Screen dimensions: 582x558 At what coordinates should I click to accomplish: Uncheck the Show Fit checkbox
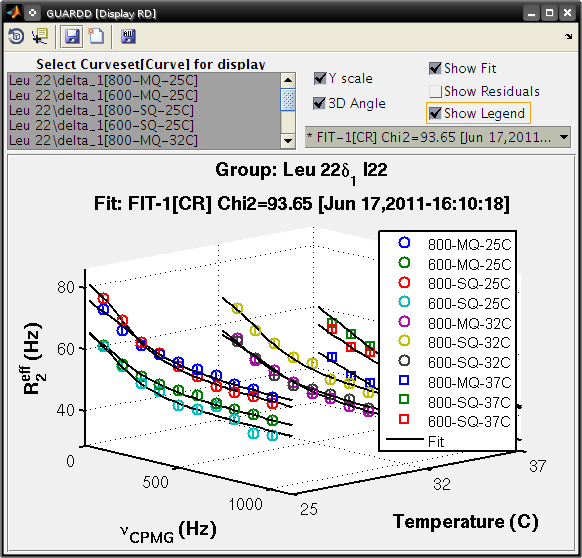435,68
